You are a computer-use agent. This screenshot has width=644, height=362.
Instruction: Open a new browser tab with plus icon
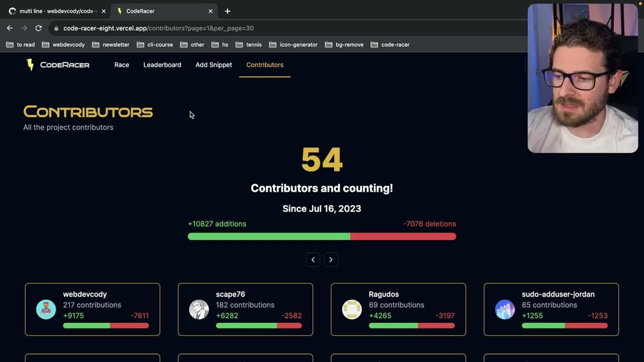pyautogui.click(x=227, y=11)
